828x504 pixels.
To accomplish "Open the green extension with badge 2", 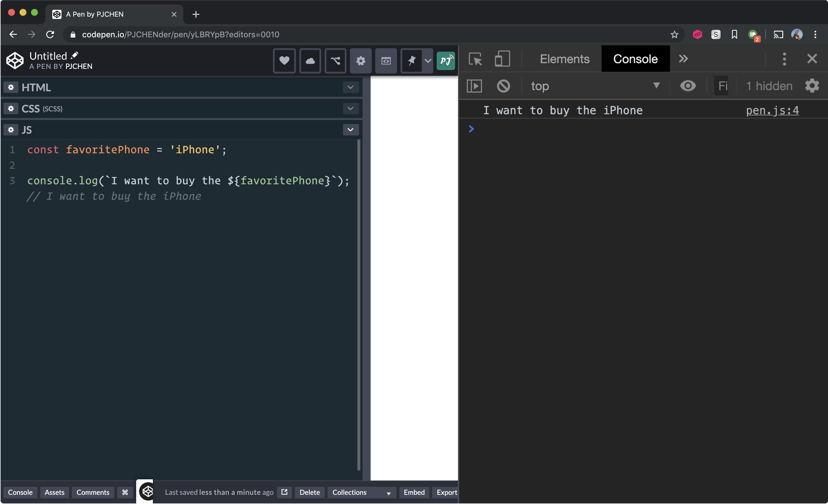I will point(753,35).
